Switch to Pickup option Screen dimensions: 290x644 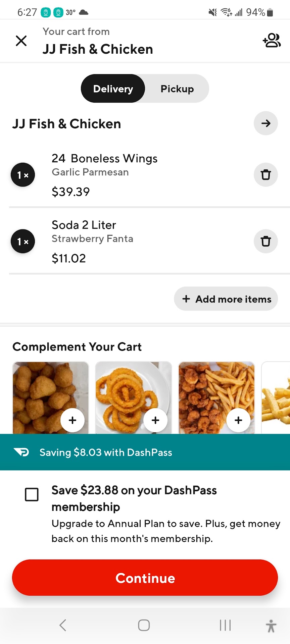(177, 89)
